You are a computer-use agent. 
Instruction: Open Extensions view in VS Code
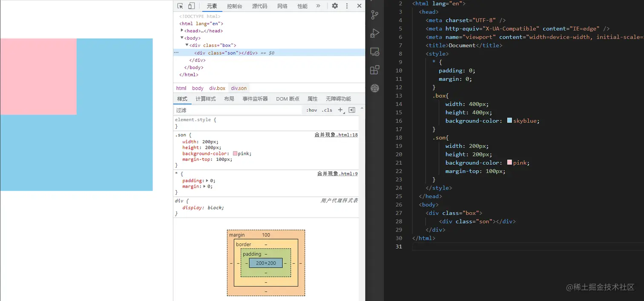click(375, 70)
